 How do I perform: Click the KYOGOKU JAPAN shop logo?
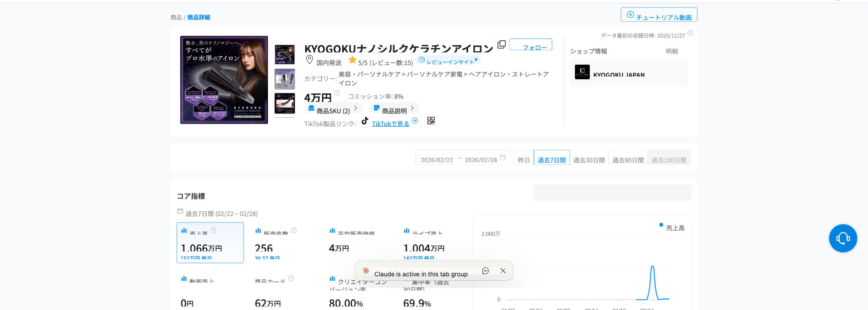click(x=582, y=72)
